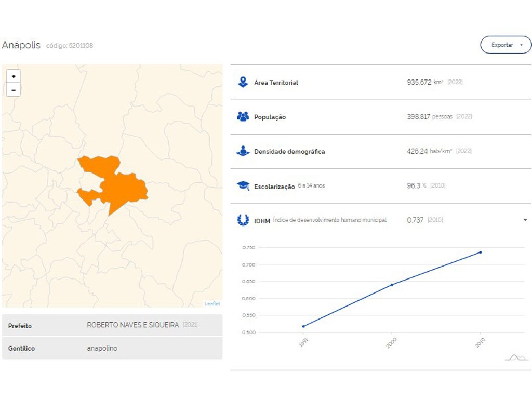Click the IDHM laurel wreath icon

243,220
